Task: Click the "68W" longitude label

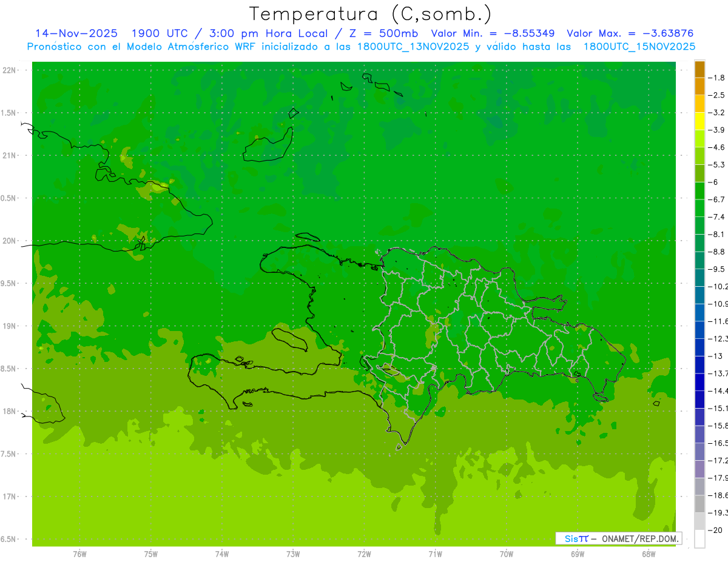Action: 649,554
